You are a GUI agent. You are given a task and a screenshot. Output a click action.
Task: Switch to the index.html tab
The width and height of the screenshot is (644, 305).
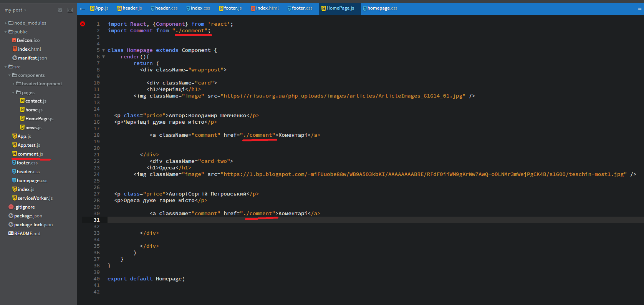(265, 8)
